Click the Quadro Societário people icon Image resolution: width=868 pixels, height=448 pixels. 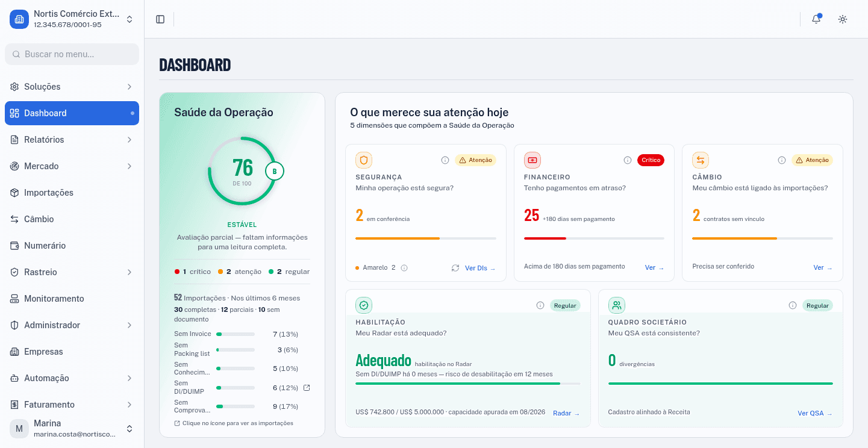(x=617, y=305)
